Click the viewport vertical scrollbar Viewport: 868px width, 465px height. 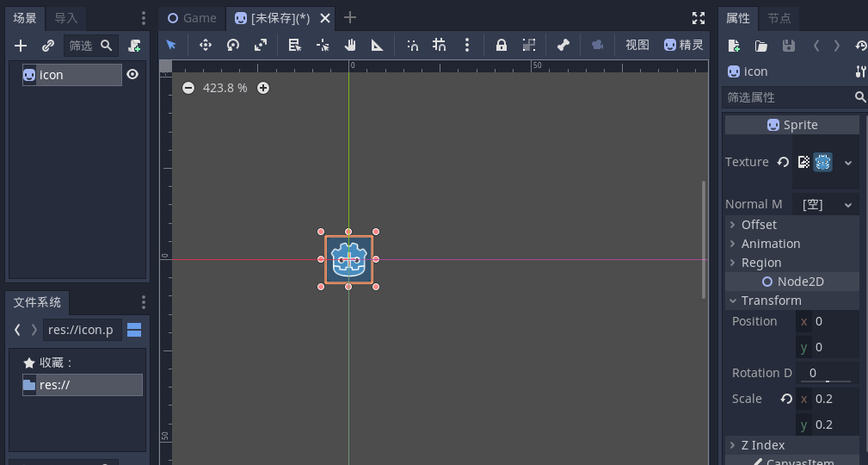click(705, 239)
